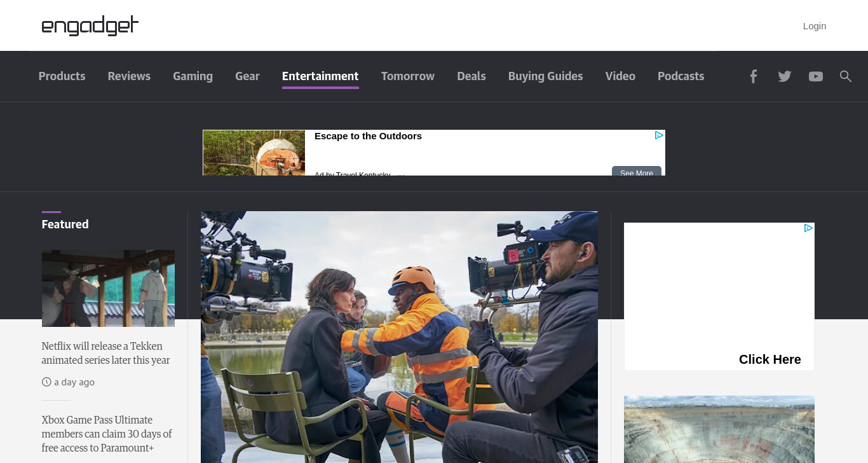Open the open-pit mine sidebar image
The height and width of the screenshot is (463, 868).
719,429
